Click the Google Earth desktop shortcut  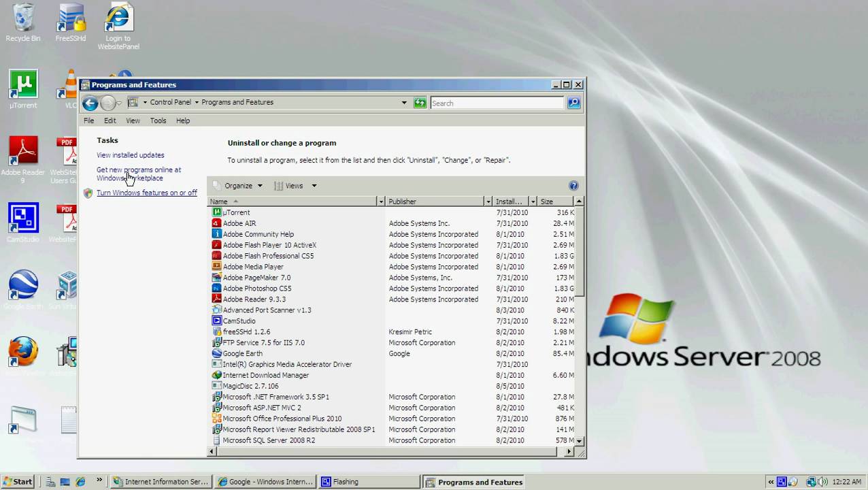click(23, 289)
